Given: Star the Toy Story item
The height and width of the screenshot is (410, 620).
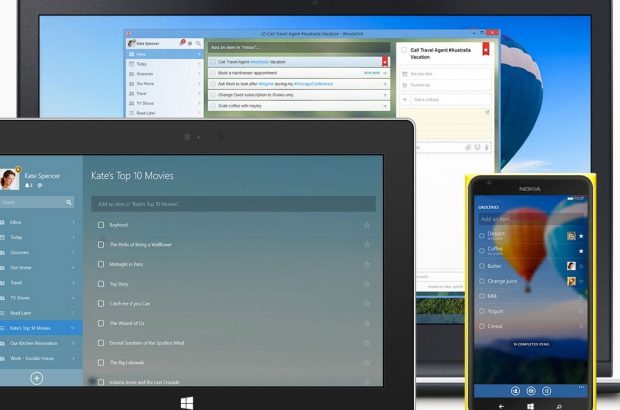Looking at the screenshot, I should (x=367, y=284).
